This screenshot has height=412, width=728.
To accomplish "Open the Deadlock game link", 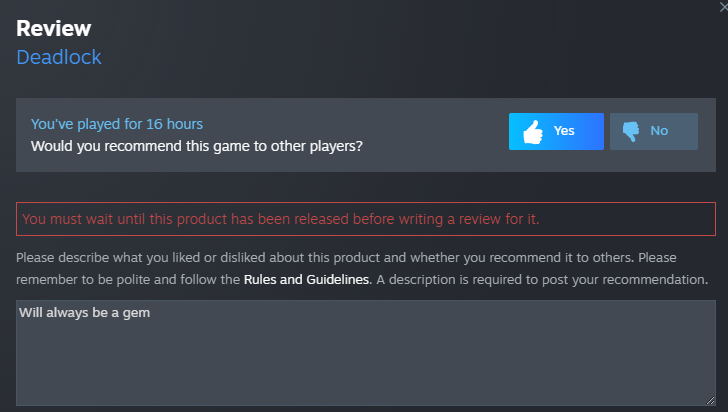I will click(x=59, y=57).
